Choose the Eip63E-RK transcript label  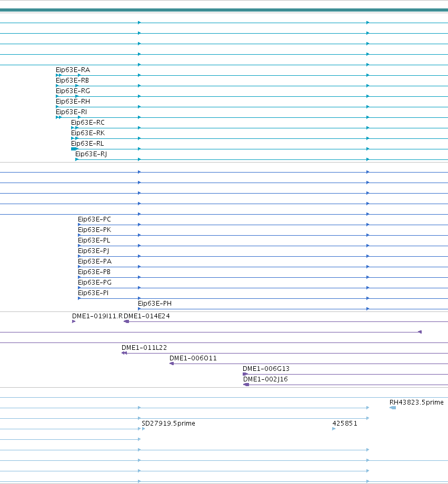(x=88, y=133)
